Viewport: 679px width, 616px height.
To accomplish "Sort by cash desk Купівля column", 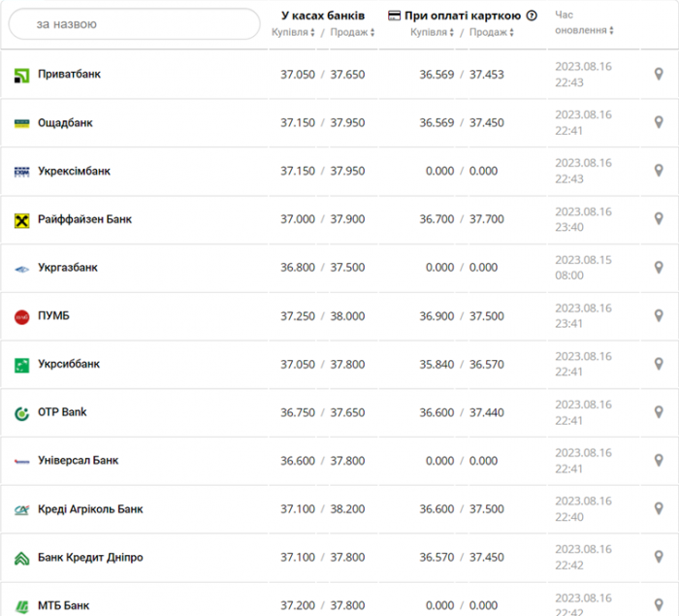I will 293,32.
